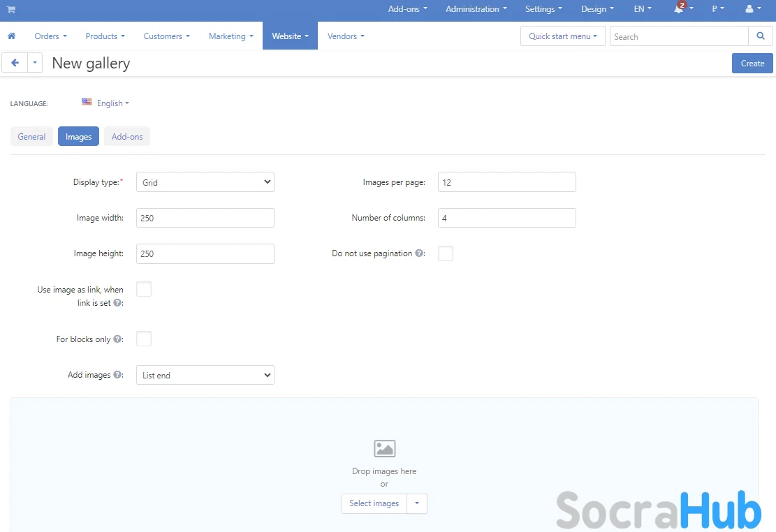Enable Do not use pagination checkbox
This screenshot has height=532, width=776.
(x=446, y=253)
